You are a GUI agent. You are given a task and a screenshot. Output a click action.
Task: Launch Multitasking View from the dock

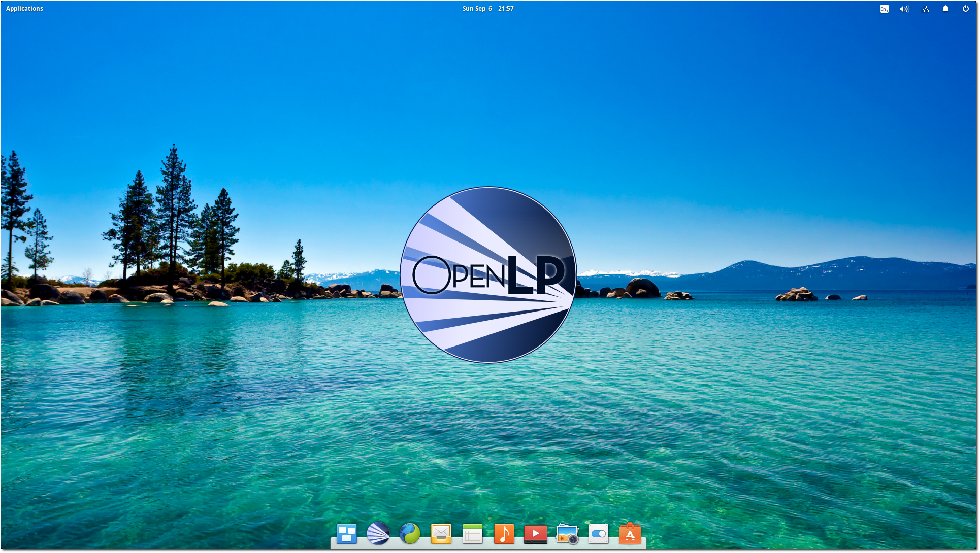pos(347,534)
